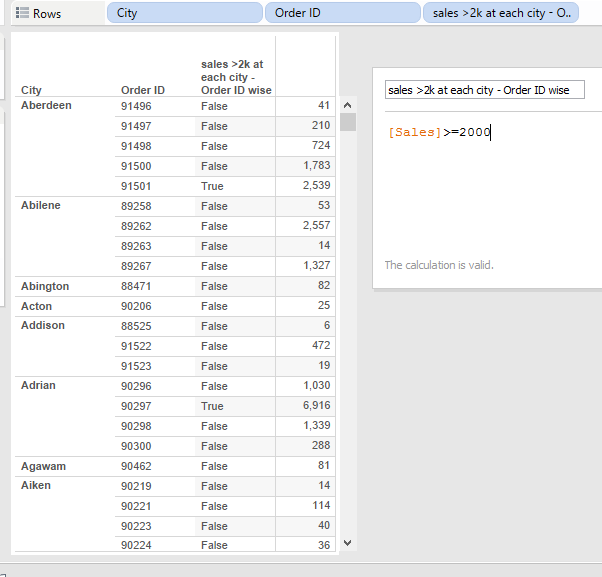The width and height of the screenshot is (602, 577).
Task: Click the False value for order 89262
Action: click(214, 226)
